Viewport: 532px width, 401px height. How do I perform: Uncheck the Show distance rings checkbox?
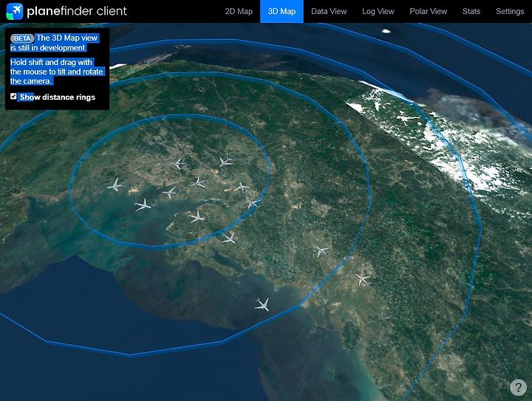click(x=13, y=97)
